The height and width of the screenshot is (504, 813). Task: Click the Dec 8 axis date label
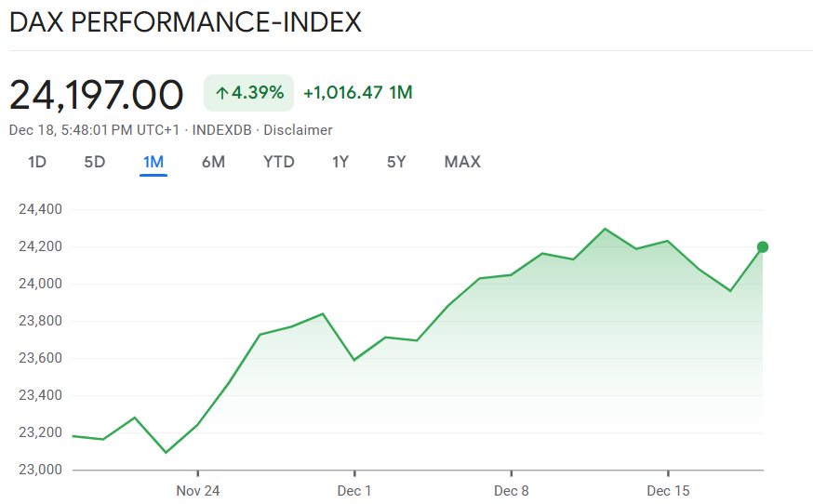click(x=512, y=490)
